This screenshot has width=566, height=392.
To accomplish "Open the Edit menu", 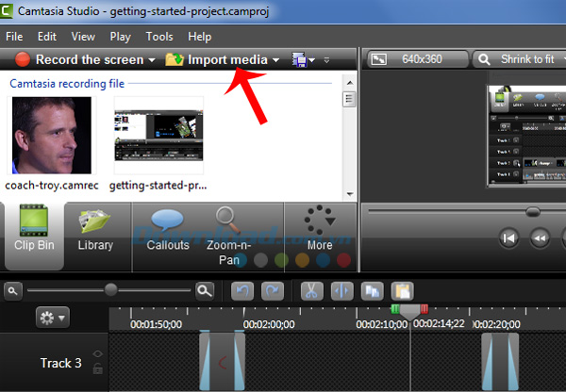I will click(47, 37).
